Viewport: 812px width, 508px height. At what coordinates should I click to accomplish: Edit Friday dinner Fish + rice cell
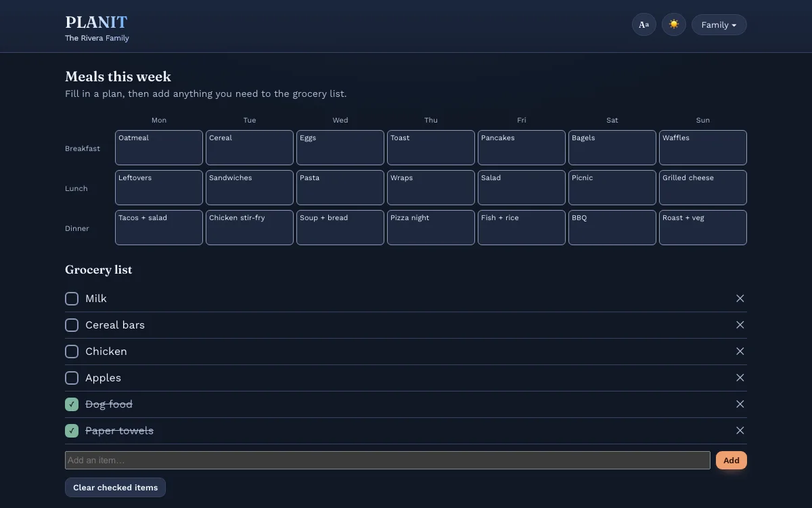coord(522,228)
